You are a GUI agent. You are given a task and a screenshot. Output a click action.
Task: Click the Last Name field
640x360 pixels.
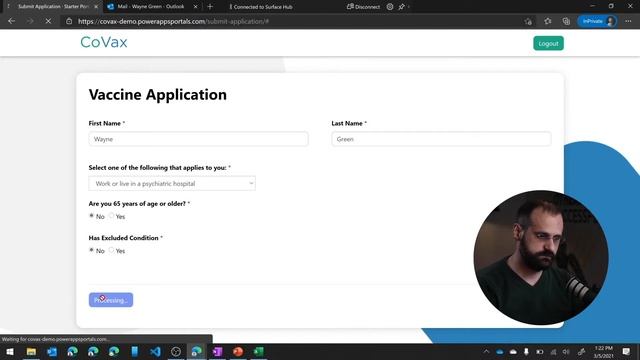click(441, 139)
